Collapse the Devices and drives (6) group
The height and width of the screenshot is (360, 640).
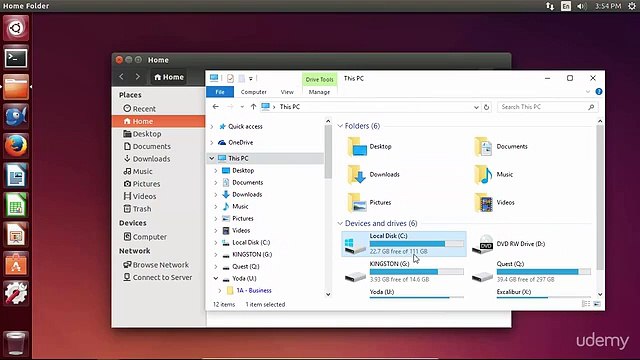(x=340, y=224)
